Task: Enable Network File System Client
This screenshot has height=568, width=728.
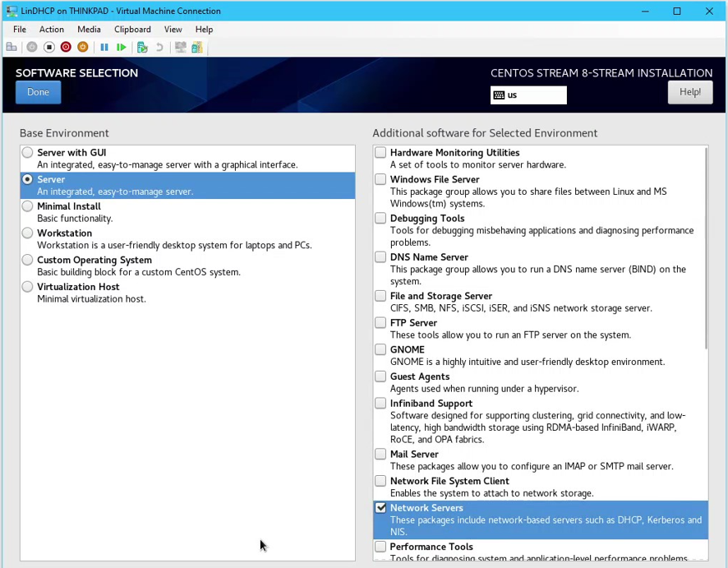Action: (380, 481)
